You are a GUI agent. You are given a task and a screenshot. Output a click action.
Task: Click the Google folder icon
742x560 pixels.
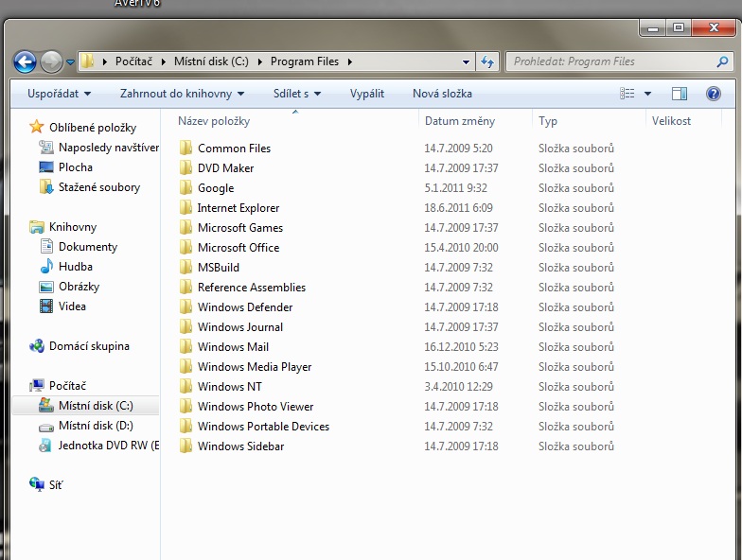(x=185, y=187)
